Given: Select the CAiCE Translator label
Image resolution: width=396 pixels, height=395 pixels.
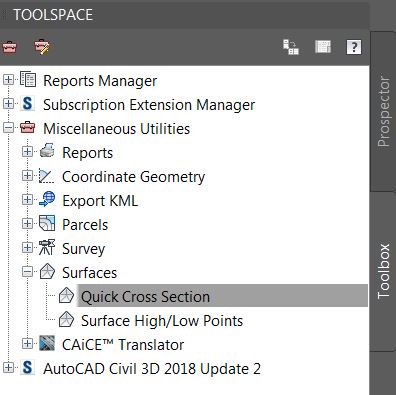Looking at the screenshot, I should 123,345.
